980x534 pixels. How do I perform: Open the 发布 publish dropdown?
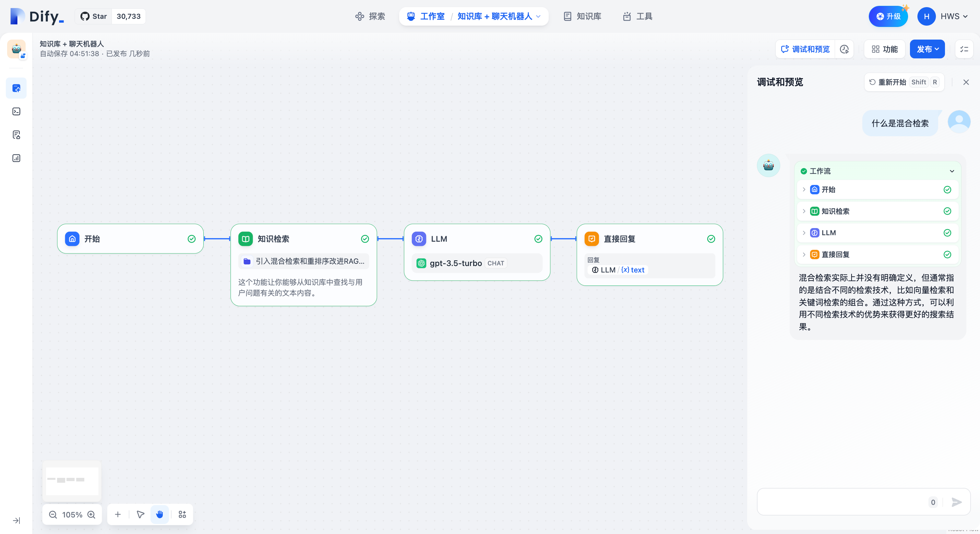pos(927,49)
